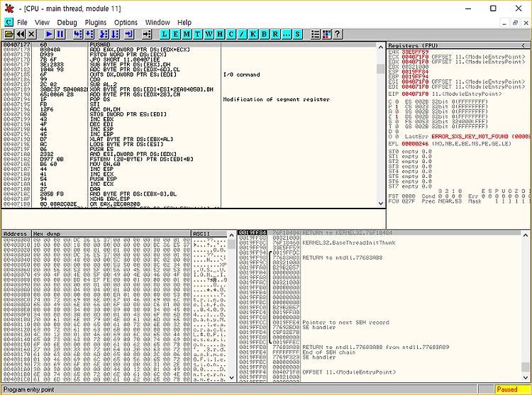Pause execution with the pause icon
The height and width of the screenshot is (395, 532).
click(x=60, y=34)
